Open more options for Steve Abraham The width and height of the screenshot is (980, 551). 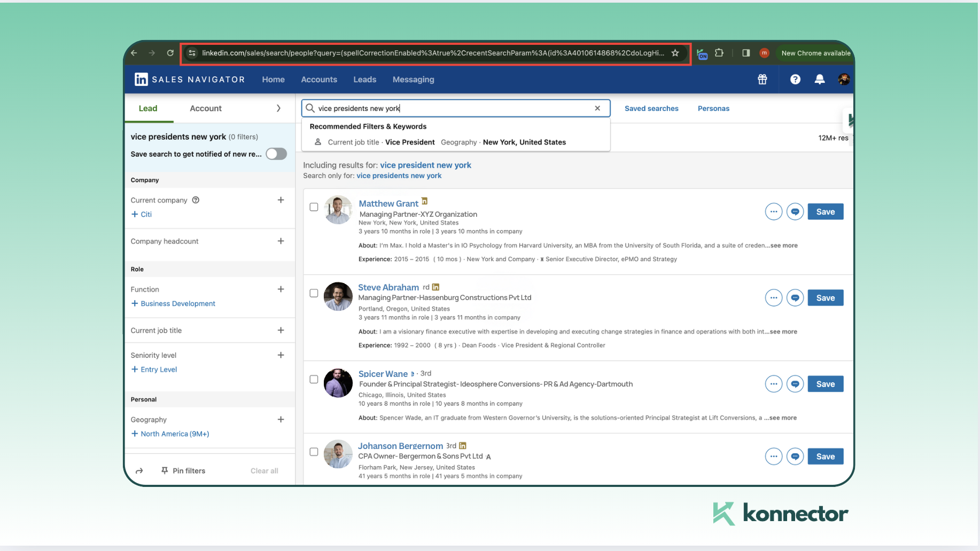point(773,298)
